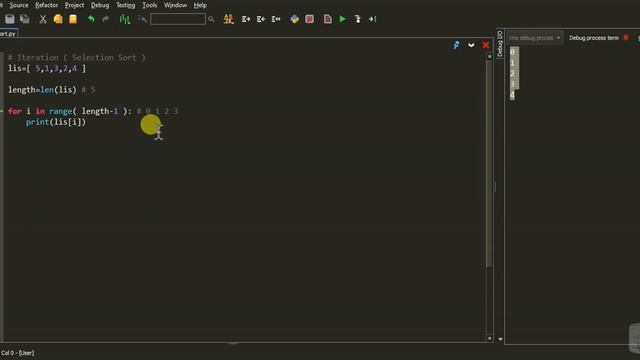Click the Debug process terminated label
640x360 pixels.
pos(594,38)
